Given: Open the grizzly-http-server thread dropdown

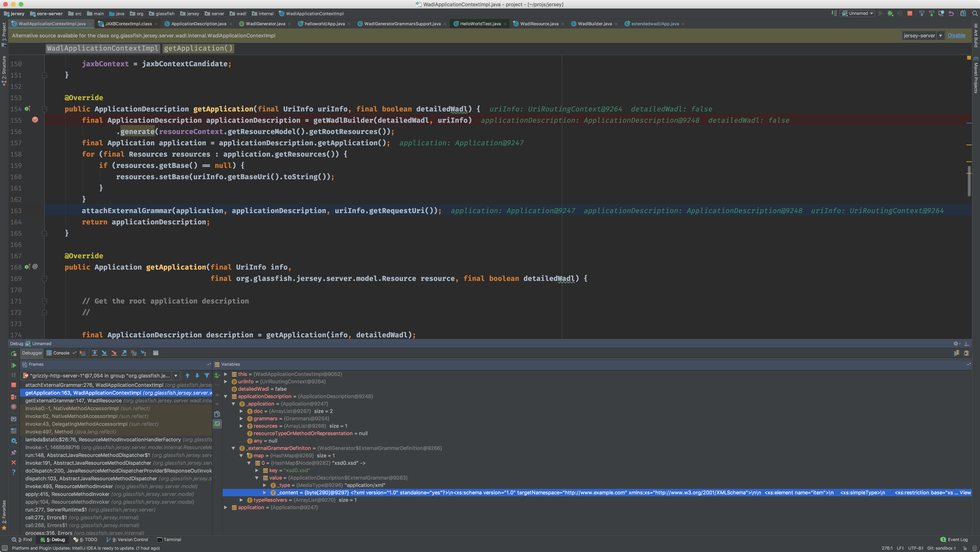Looking at the screenshot, I should coord(176,376).
